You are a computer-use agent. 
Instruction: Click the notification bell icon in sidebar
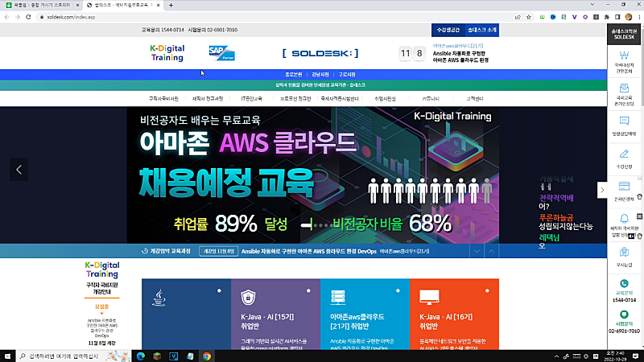click(624, 218)
